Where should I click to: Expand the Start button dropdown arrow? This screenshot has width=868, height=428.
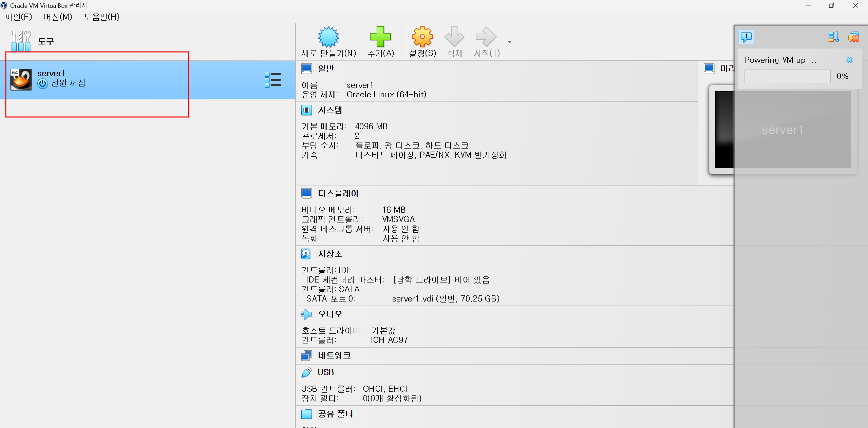(x=509, y=42)
